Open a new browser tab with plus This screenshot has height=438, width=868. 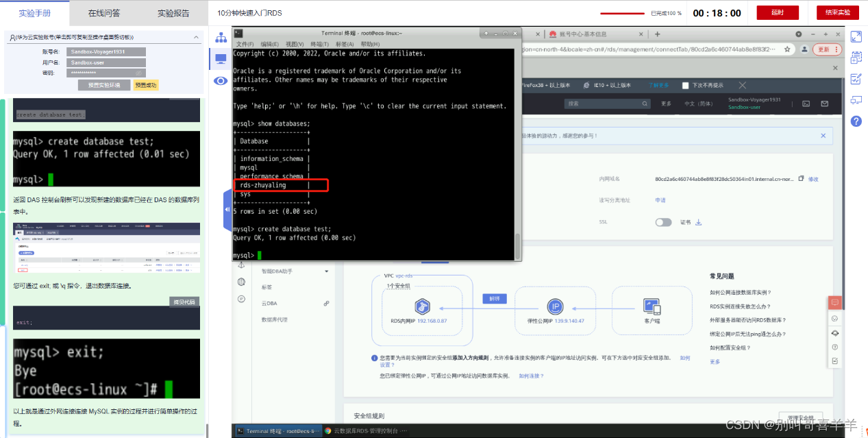[x=657, y=34]
